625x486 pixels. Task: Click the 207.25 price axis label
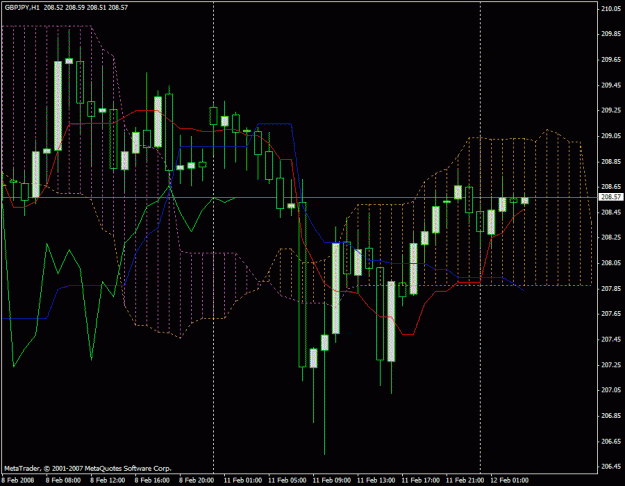coord(611,365)
